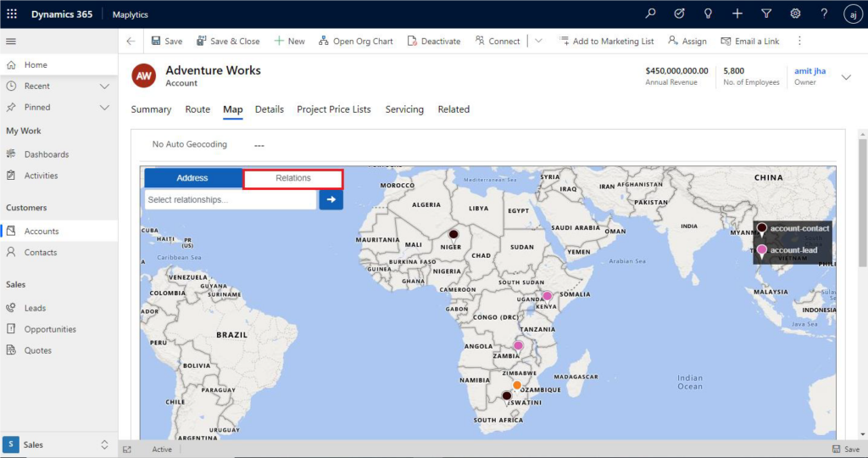Open the settings gear icon
This screenshot has width=868, height=458.
pos(795,14)
